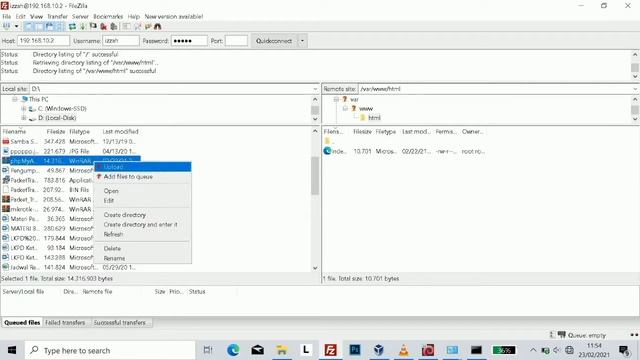The width and height of the screenshot is (640, 360).
Task: Choose Create directory and enter it
Action: pyautogui.click(x=142, y=225)
